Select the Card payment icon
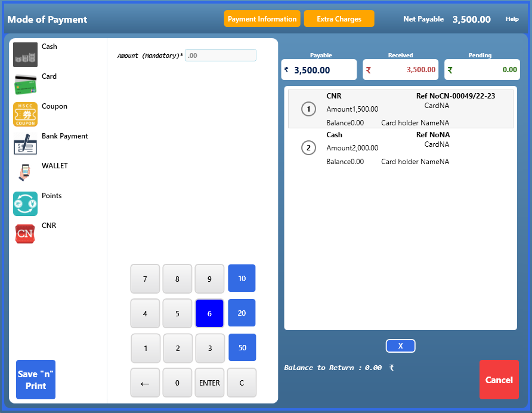Image resolution: width=532 pixels, height=413 pixels. point(26,84)
